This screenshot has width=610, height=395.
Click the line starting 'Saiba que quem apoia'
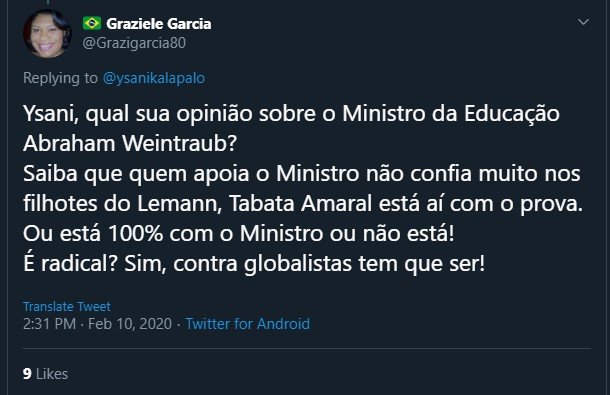pyautogui.click(x=301, y=174)
